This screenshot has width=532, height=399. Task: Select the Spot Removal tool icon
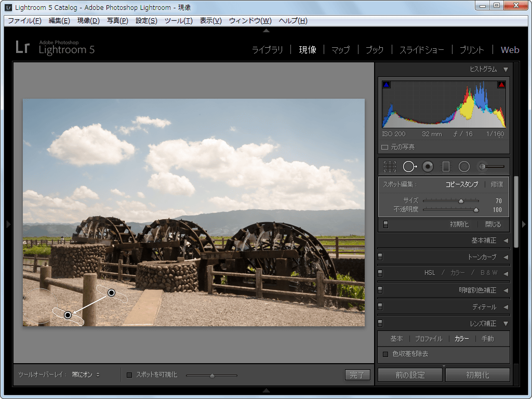pyautogui.click(x=409, y=167)
